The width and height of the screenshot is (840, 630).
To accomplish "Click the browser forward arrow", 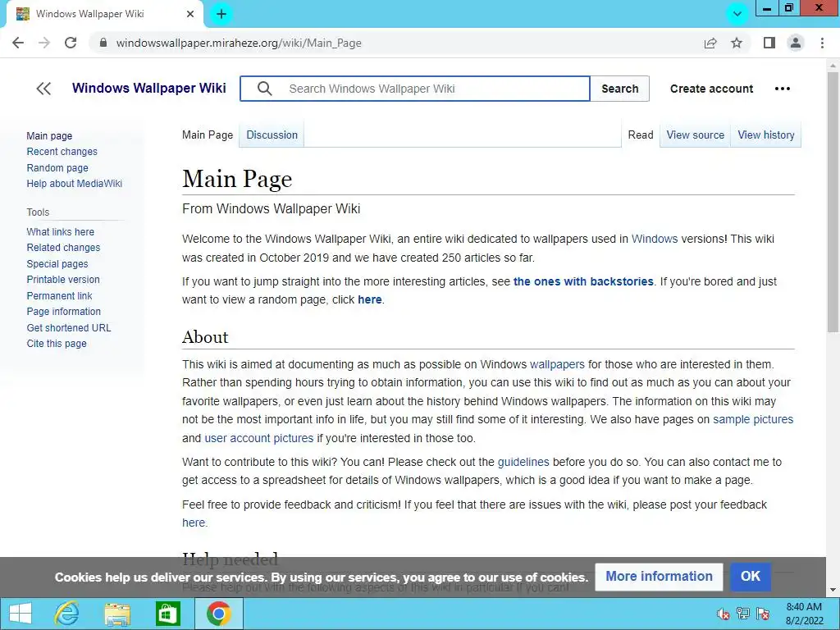I will pyautogui.click(x=44, y=43).
